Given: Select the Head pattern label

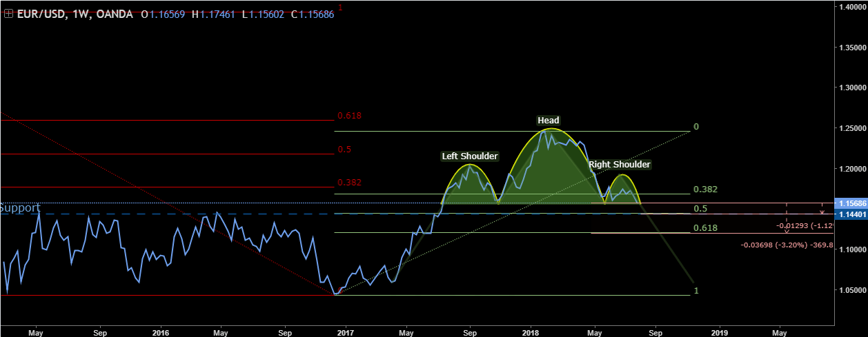Looking at the screenshot, I should [549, 121].
